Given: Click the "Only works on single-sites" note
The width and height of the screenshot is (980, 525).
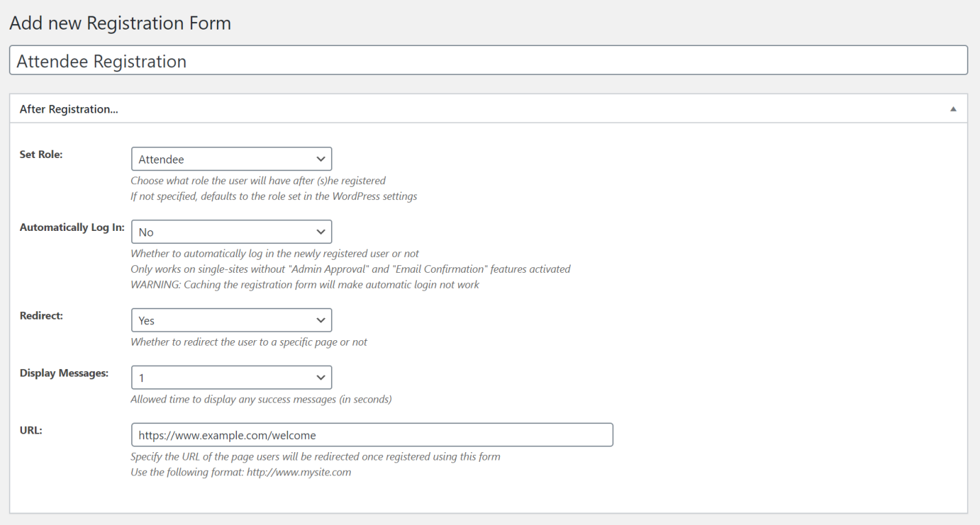Looking at the screenshot, I should (x=350, y=269).
